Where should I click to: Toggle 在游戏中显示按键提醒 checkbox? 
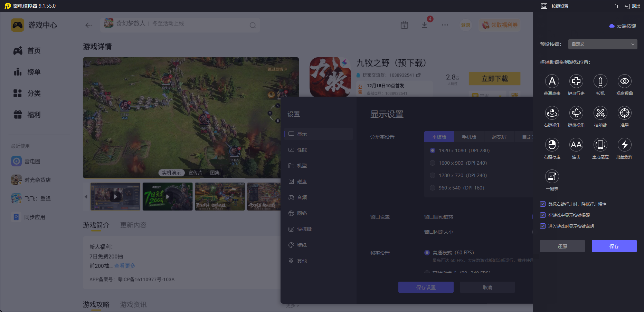(x=543, y=215)
